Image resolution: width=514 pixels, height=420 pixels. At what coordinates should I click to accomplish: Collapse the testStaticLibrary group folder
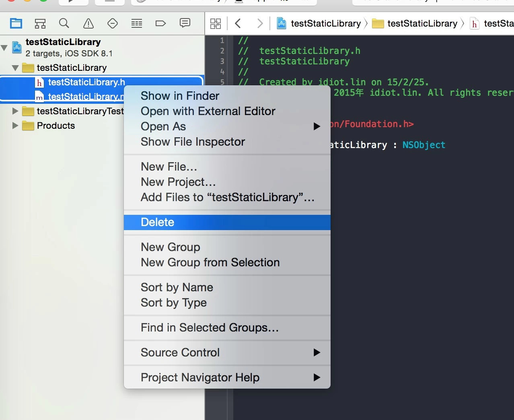point(15,68)
